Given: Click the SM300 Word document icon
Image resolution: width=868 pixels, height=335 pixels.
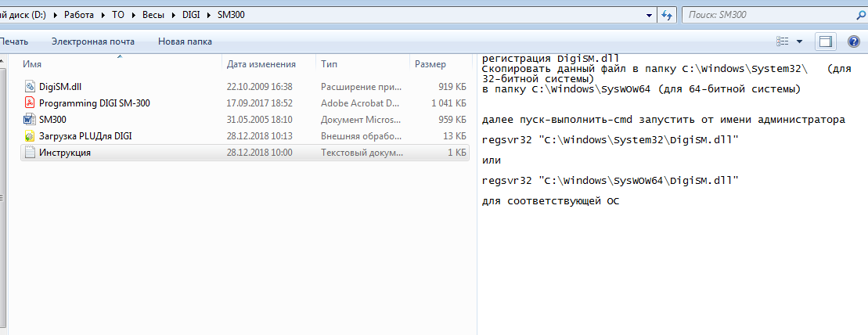Looking at the screenshot, I should click(30, 120).
